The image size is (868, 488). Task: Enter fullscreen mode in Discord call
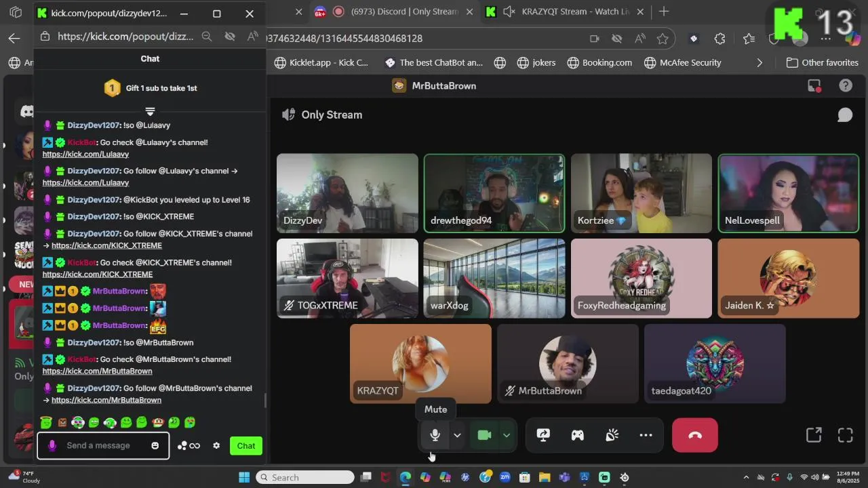(x=845, y=435)
